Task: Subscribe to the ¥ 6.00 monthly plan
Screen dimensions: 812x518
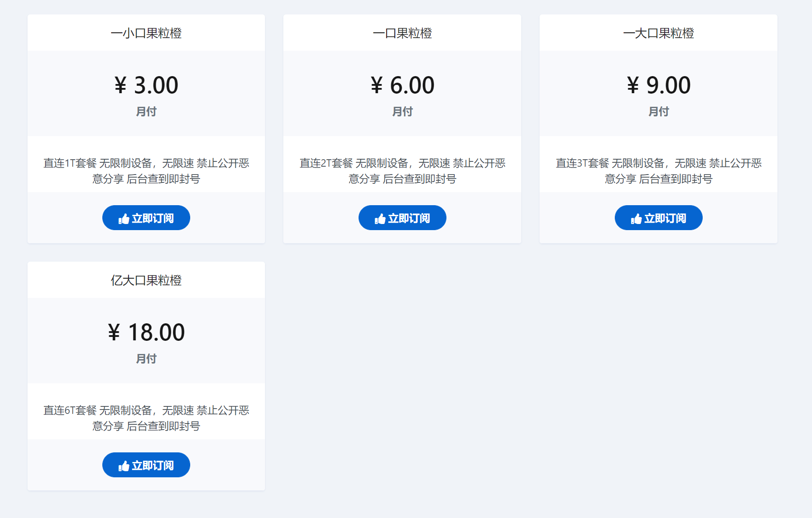Action: click(x=402, y=218)
